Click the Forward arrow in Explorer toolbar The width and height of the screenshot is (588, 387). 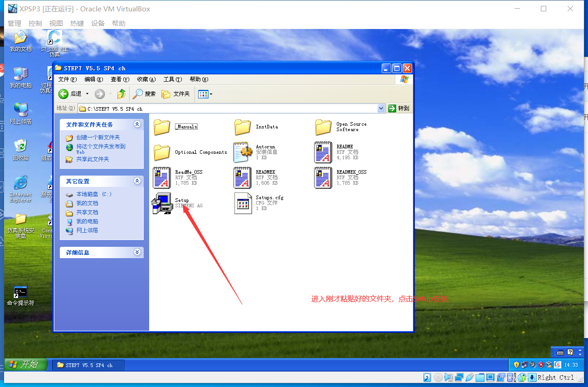point(100,94)
